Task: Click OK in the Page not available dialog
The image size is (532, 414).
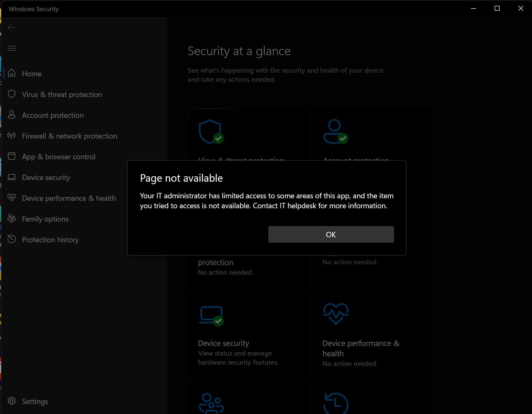Action: pos(331,234)
